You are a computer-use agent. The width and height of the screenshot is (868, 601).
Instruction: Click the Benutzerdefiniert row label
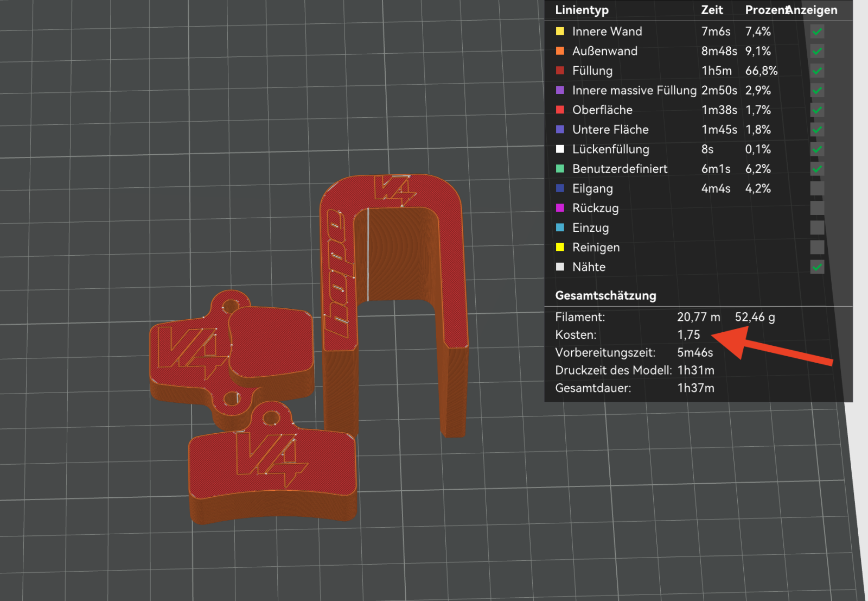coord(620,169)
